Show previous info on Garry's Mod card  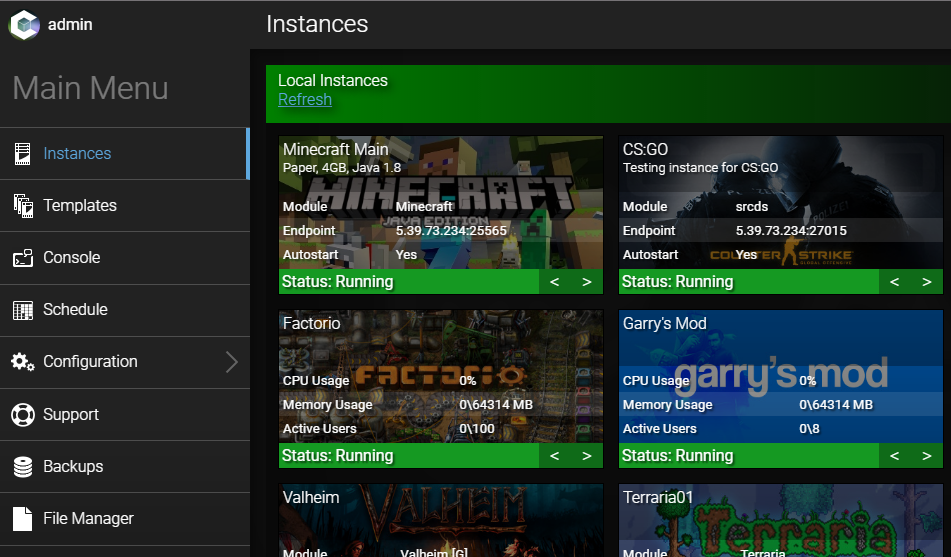click(894, 456)
